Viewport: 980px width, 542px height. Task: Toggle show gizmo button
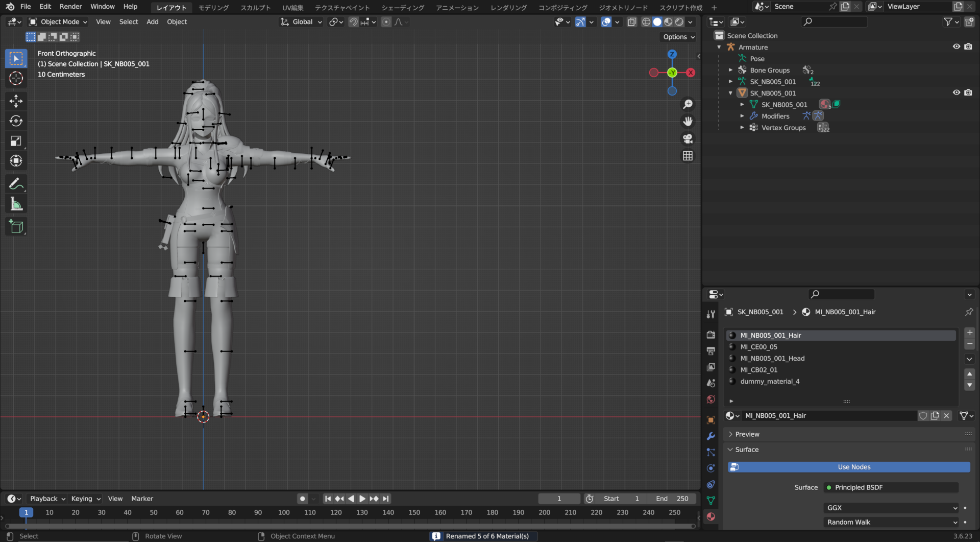(x=580, y=22)
